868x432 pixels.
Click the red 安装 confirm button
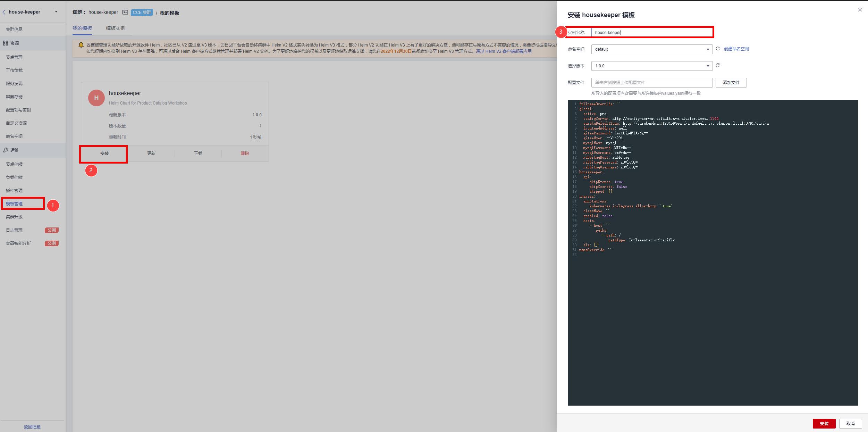(x=824, y=423)
